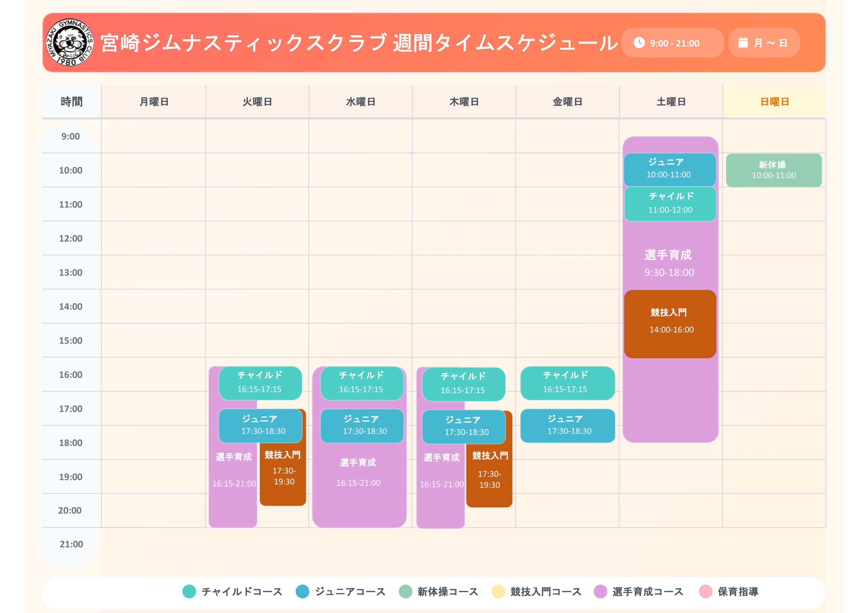Click the 10:00 time row label
The width and height of the screenshot is (868, 613).
click(x=71, y=170)
